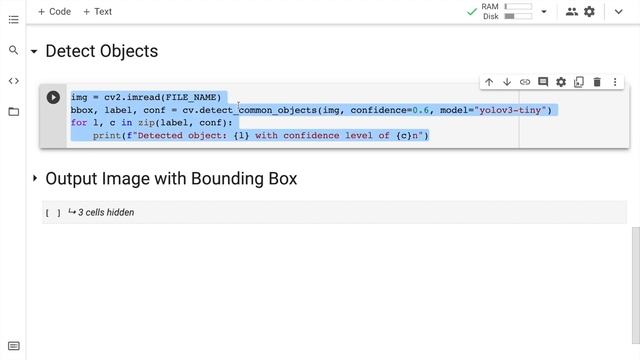Open cell editor settings gear
The width and height of the screenshot is (640, 360).
tap(561, 82)
